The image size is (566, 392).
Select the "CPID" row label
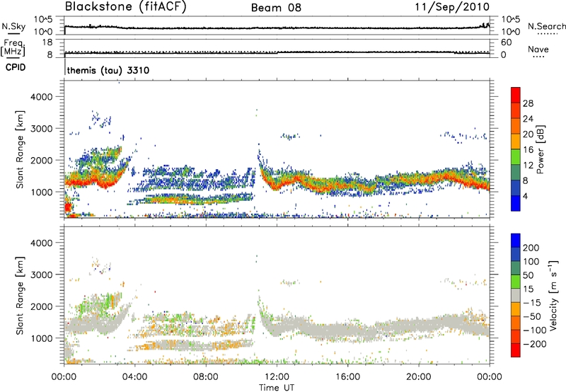pos(16,67)
